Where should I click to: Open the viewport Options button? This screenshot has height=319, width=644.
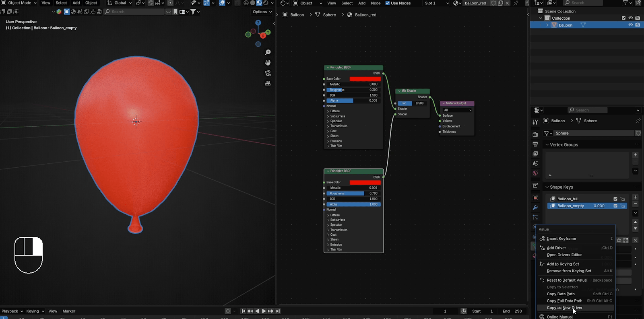(262, 12)
